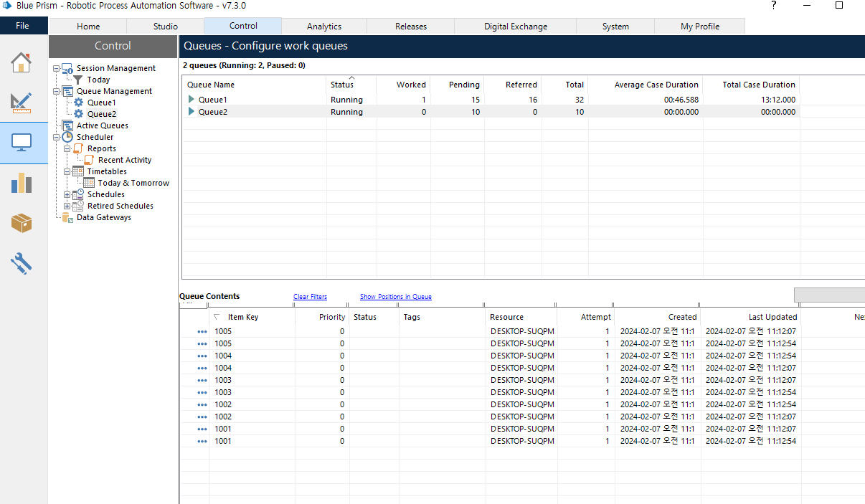Expand the Schedules tree node
The image size is (865, 504).
coord(67,194)
